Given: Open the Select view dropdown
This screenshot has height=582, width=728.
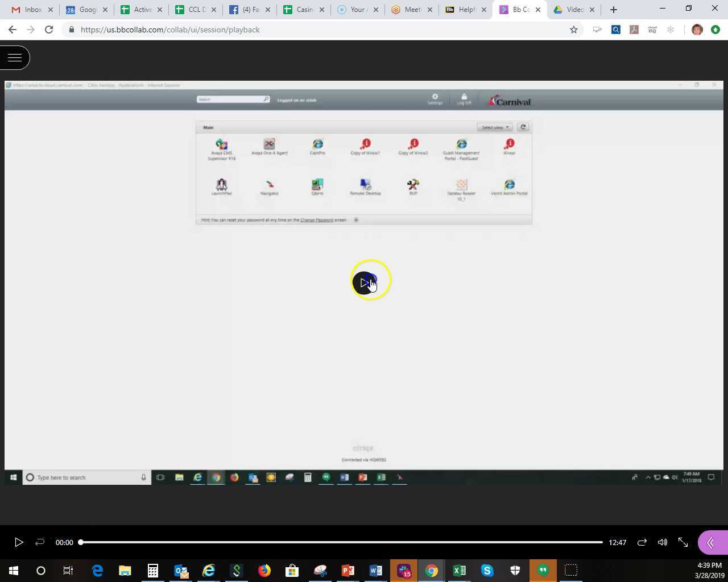Looking at the screenshot, I should tap(494, 127).
